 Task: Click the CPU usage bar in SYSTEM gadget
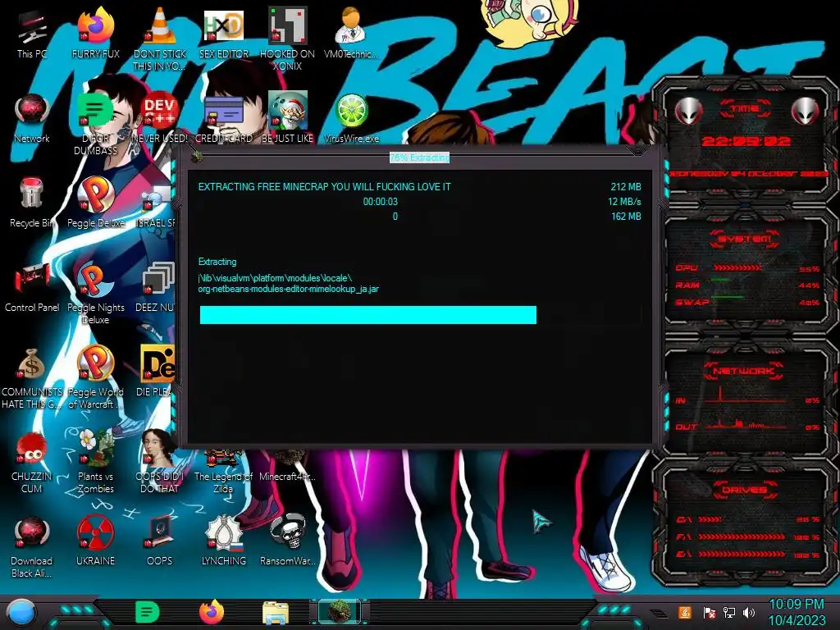tap(737, 268)
